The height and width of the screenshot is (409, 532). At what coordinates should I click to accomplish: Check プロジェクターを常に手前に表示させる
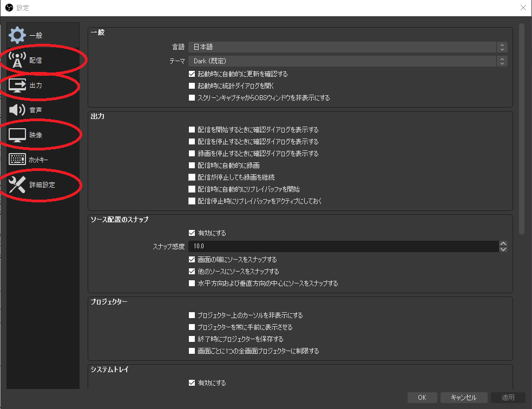coord(192,327)
